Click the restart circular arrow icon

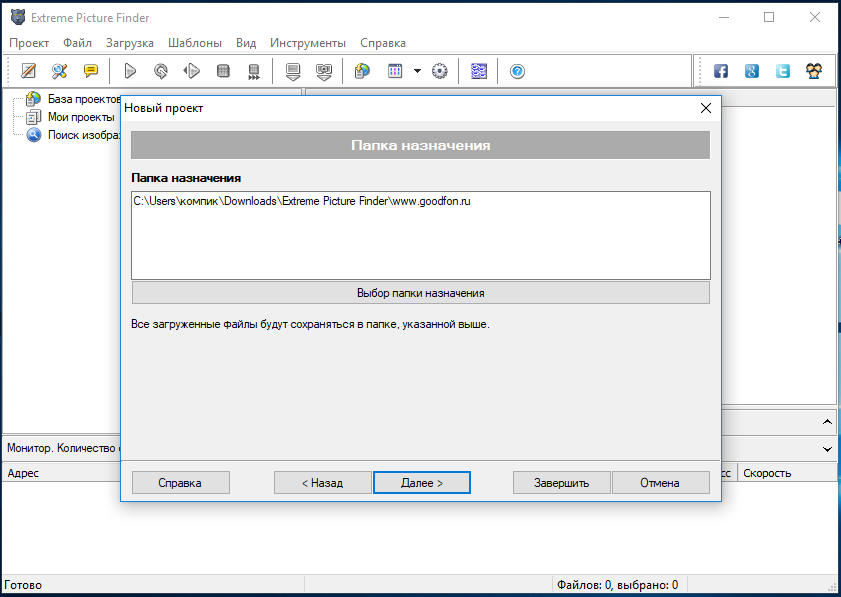pyautogui.click(x=160, y=71)
